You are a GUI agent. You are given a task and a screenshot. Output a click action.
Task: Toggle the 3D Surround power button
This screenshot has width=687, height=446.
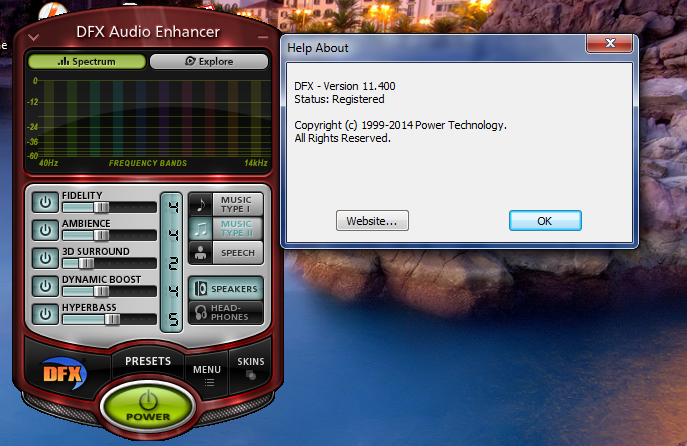tap(45, 258)
